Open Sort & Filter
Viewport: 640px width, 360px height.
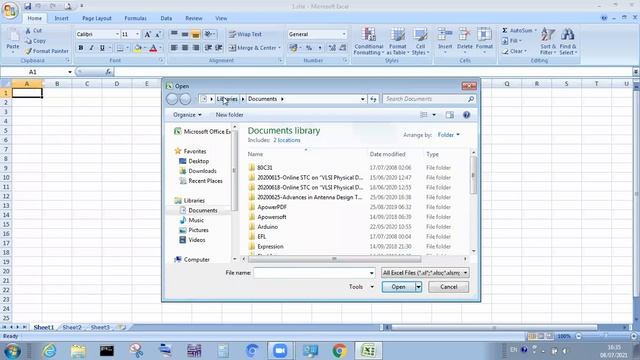547,41
